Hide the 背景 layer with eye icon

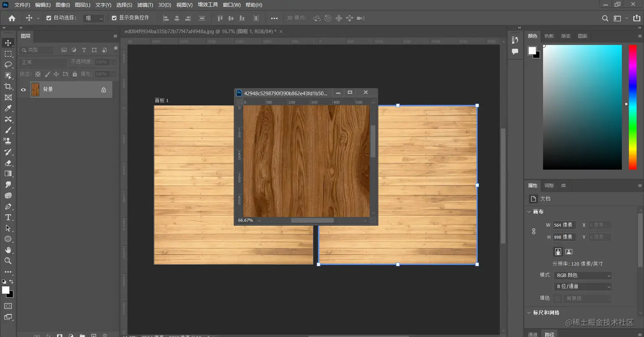click(x=23, y=90)
